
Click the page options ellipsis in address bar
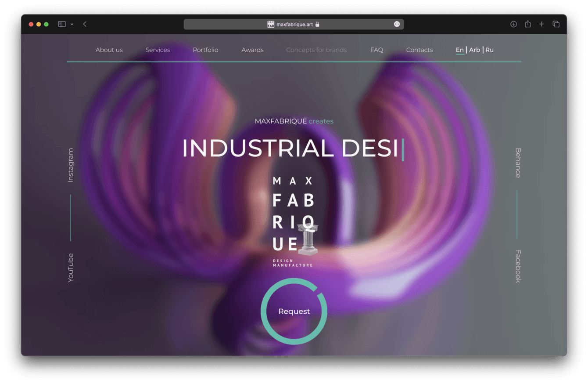(397, 24)
